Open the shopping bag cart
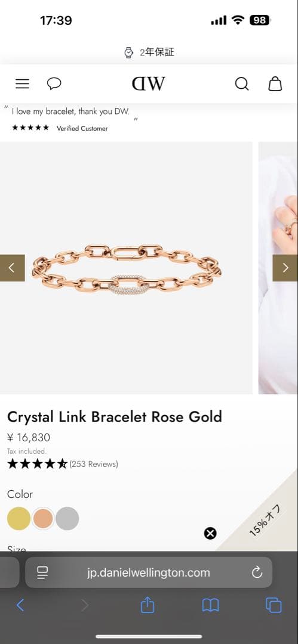Viewport: 298px width, 644px height. pos(275,84)
